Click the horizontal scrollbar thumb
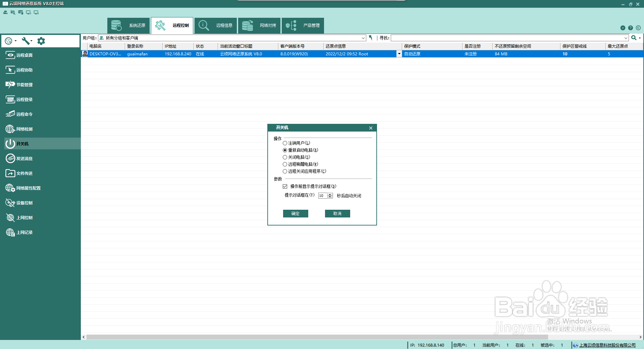The height and width of the screenshot is (349, 644). pos(317,337)
